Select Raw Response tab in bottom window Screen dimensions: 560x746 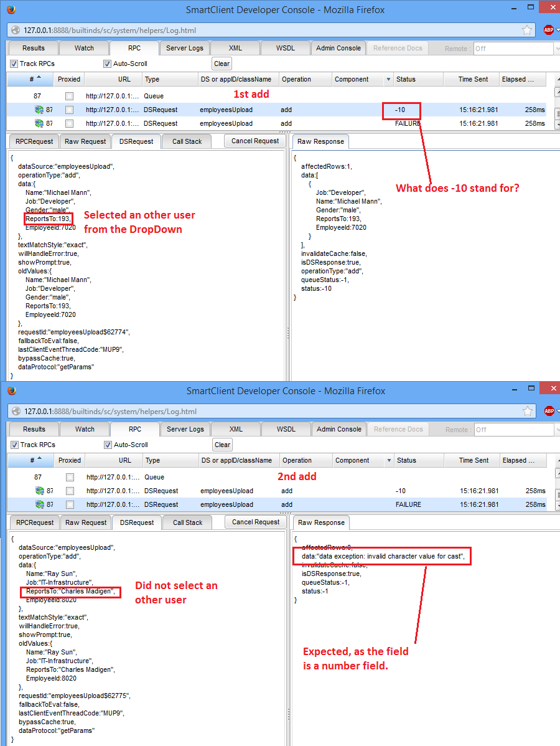(x=321, y=522)
